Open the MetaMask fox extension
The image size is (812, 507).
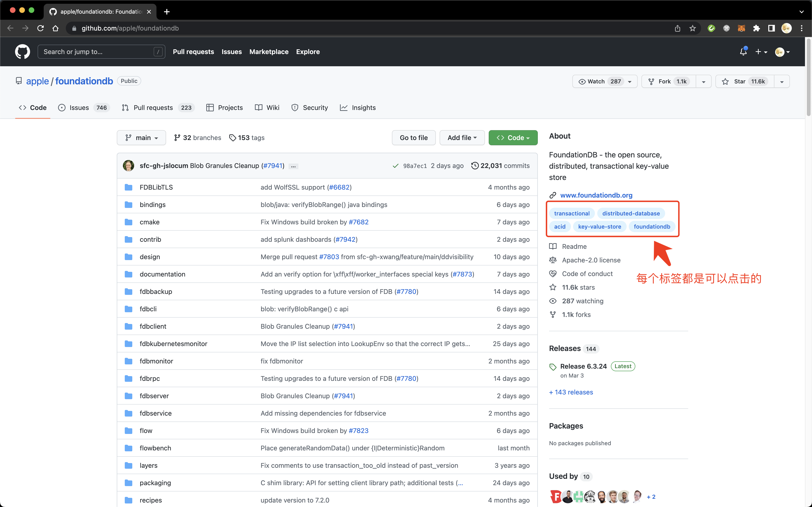(x=741, y=28)
